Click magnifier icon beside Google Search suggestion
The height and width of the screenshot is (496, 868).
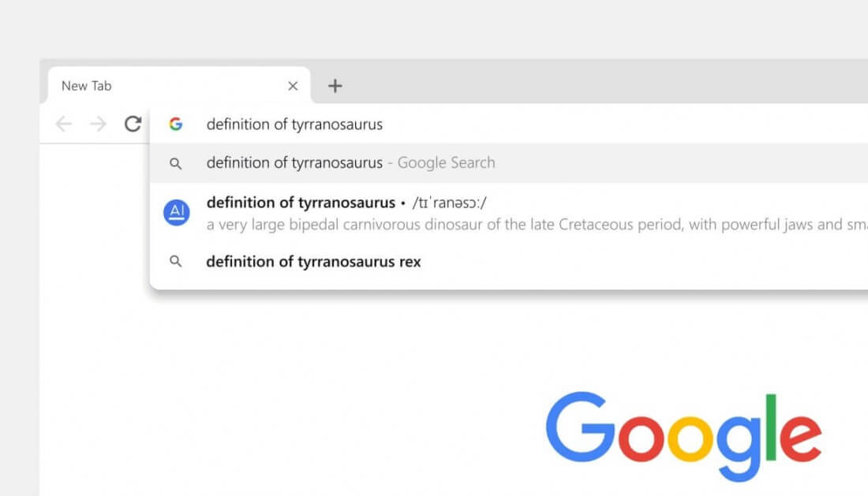[x=175, y=163]
